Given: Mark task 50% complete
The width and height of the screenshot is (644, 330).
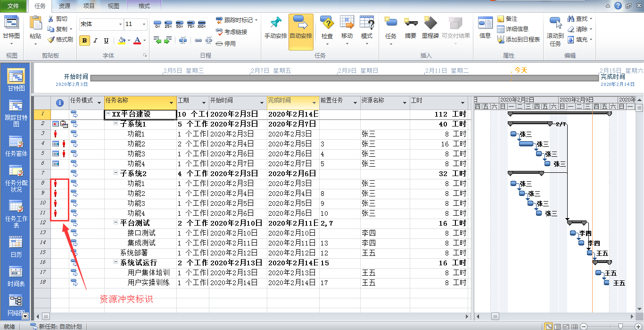Looking at the screenshot, I should point(180,24).
